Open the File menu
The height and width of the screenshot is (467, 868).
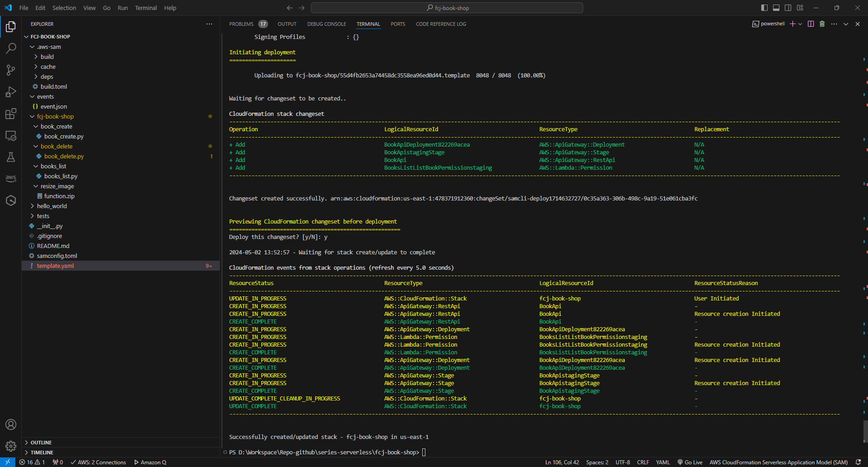point(24,8)
